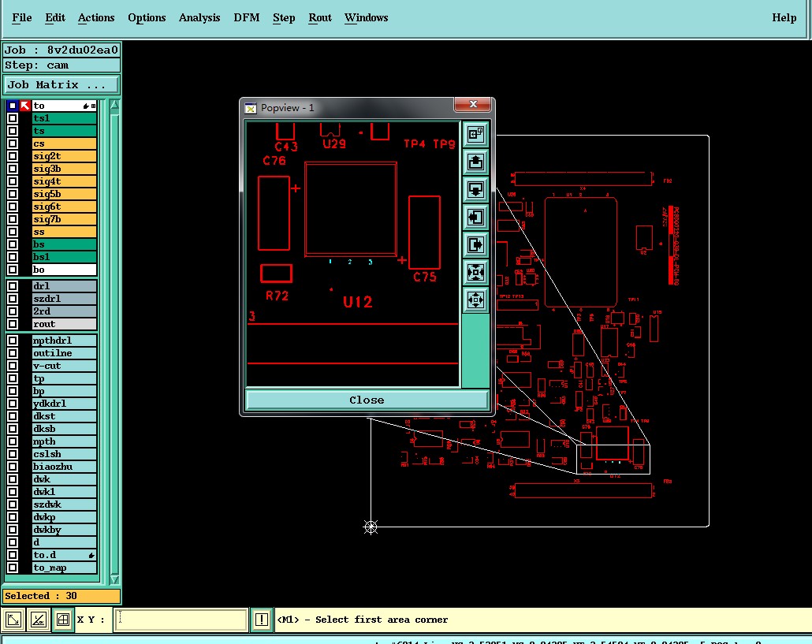Select the to.d layer name
The image size is (812, 644).
(x=64, y=555)
